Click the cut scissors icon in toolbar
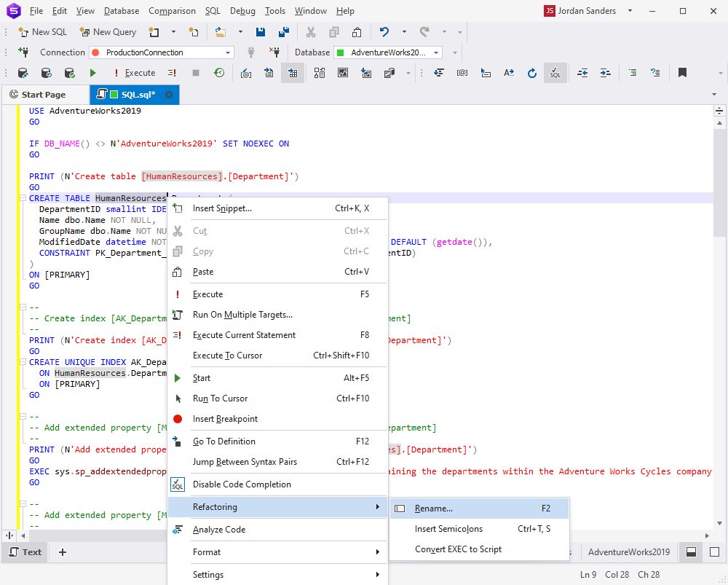This screenshot has width=728, height=585. click(x=311, y=32)
